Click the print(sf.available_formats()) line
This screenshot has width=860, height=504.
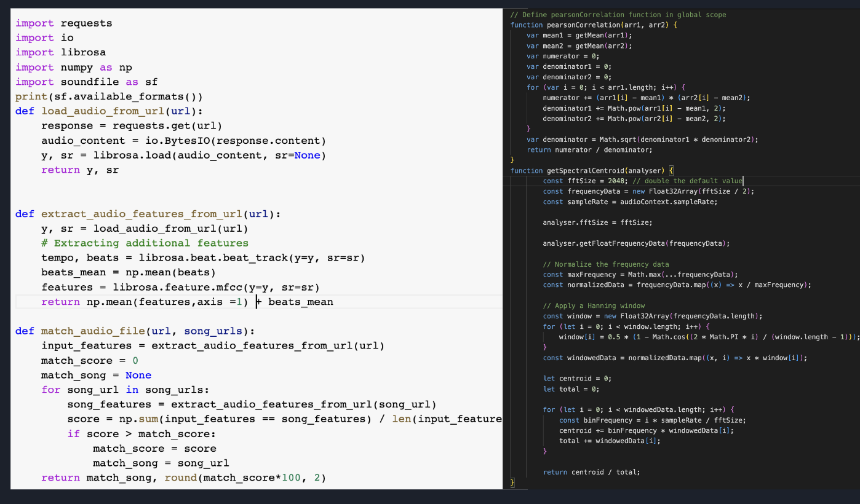[x=109, y=97]
